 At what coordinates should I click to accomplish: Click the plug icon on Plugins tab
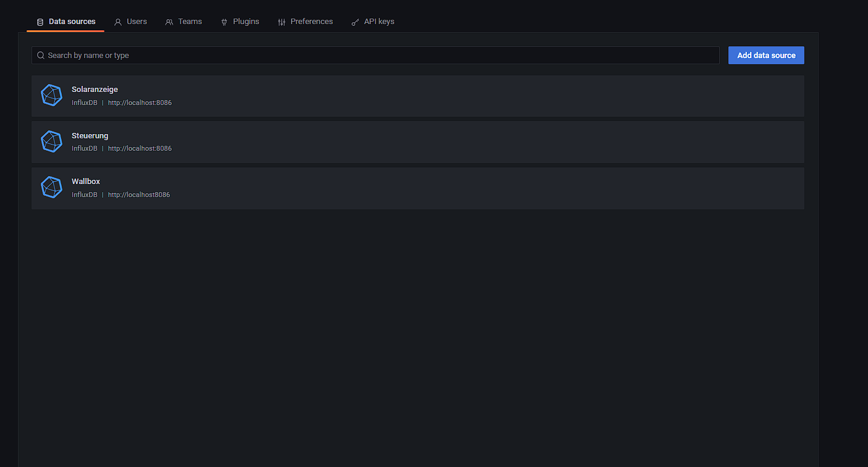tap(224, 22)
